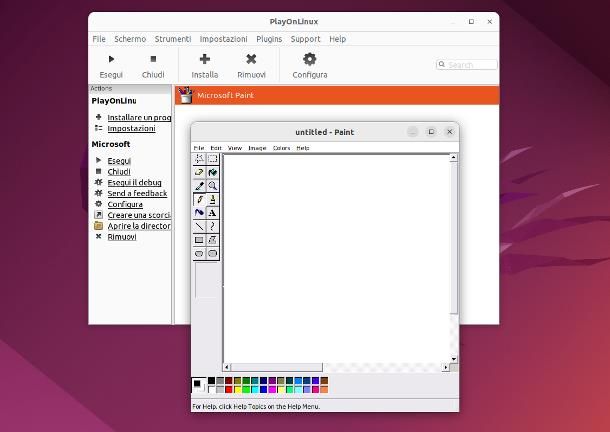
Task: Click in the PlayOnLinux Search field
Action: click(467, 65)
